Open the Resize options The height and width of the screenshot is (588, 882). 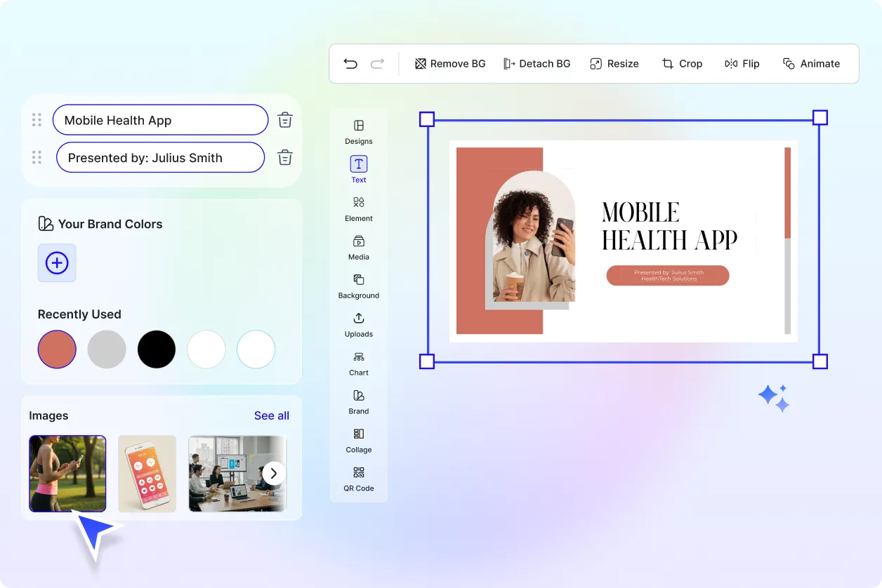coord(614,63)
